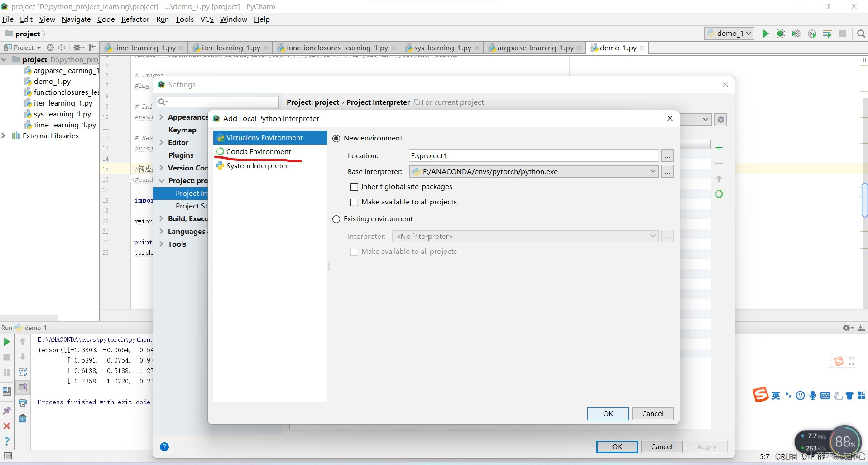The height and width of the screenshot is (465, 868).
Task: Click the profile run icon in toolbar
Action: pos(812,34)
